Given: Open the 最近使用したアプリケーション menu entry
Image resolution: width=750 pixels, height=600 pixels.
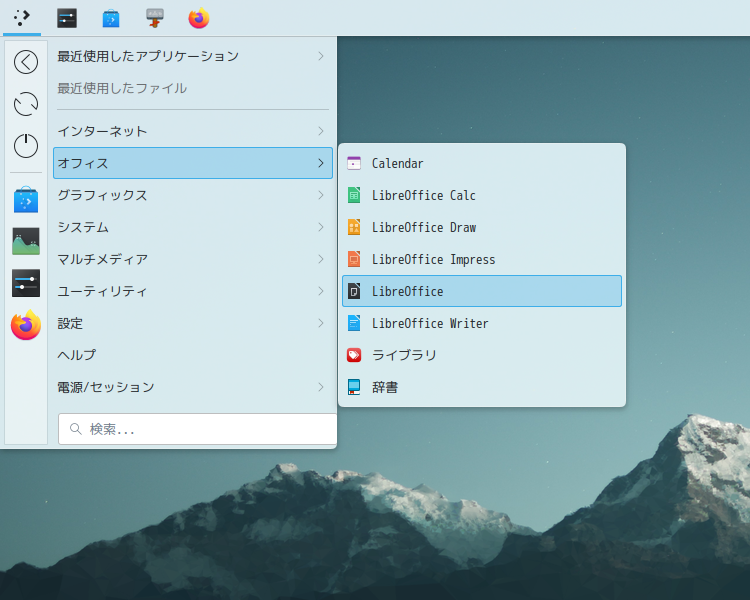Looking at the screenshot, I should (193, 56).
